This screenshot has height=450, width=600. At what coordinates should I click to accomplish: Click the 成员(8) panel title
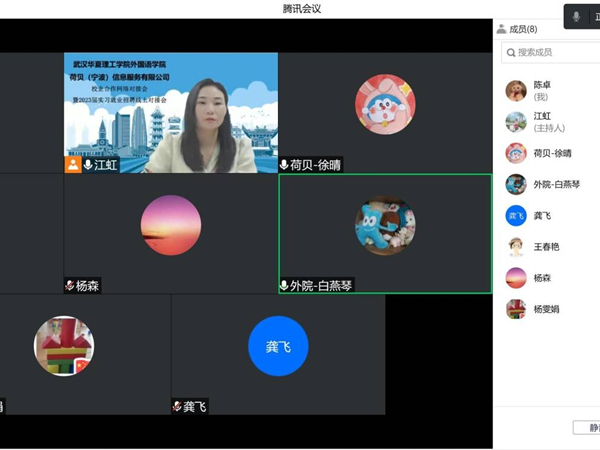(x=523, y=29)
